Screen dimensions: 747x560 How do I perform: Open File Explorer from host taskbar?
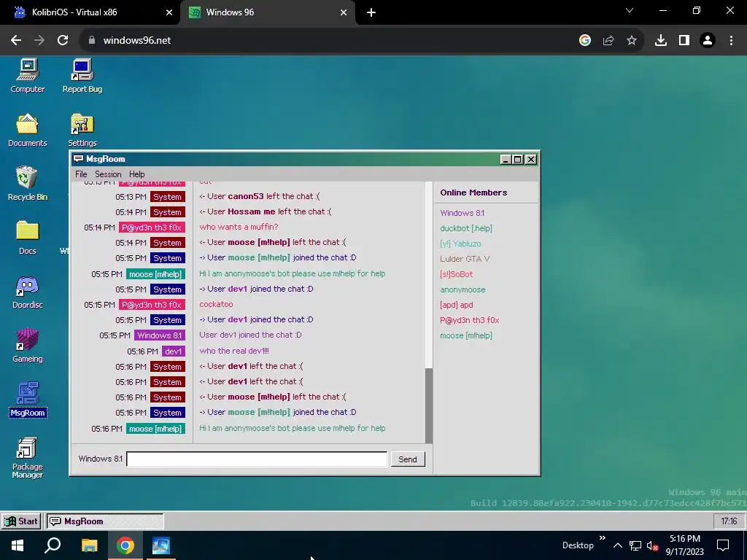click(89, 545)
